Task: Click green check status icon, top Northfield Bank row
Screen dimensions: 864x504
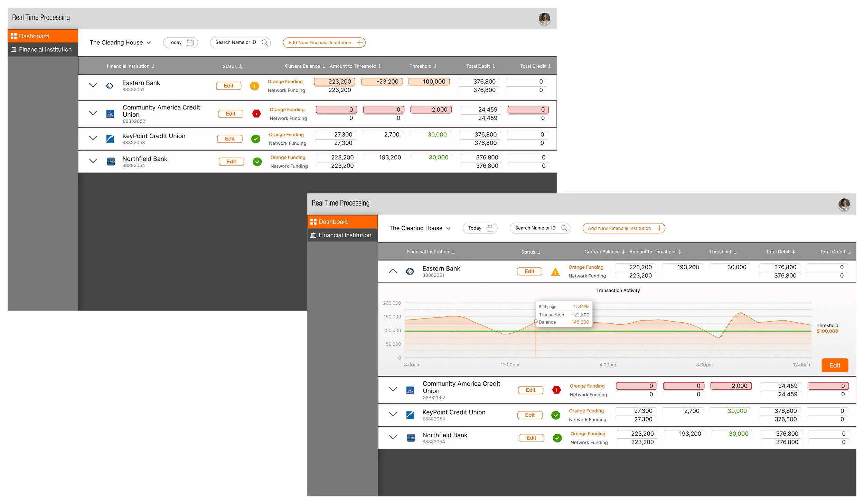Action: click(x=257, y=162)
